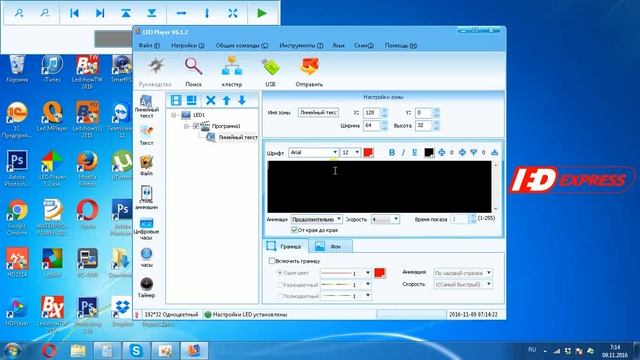Open Поиск magnifier tool
Image resolution: width=640 pixels, height=360 pixels.
tap(193, 66)
